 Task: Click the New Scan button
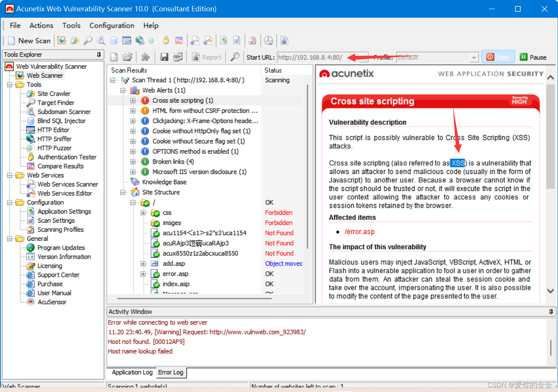pyautogui.click(x=29, y=40)
